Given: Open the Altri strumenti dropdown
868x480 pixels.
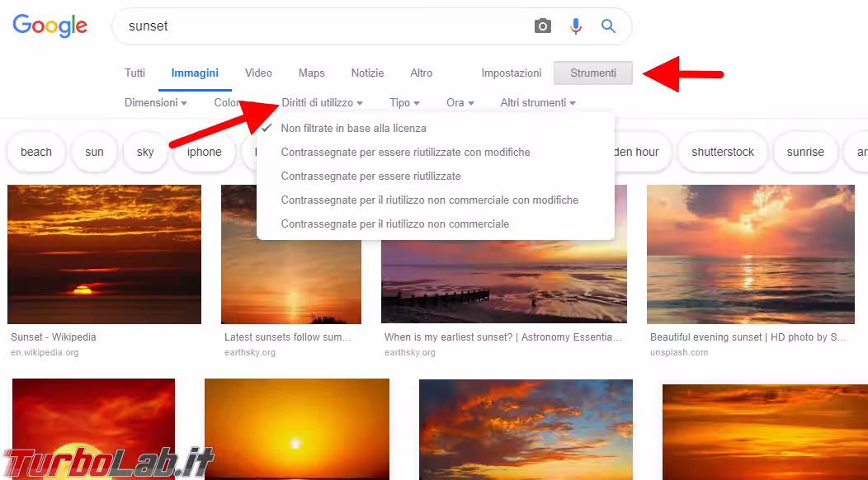Looking at the screenshot, I should [537, 103].
